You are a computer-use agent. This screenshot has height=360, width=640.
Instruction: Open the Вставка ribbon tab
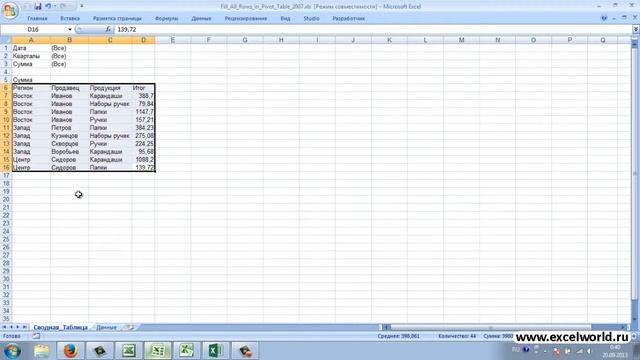click(x=70, y=18)
